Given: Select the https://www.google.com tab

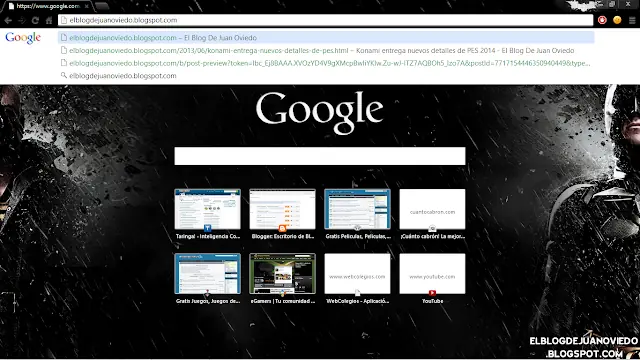Looking at the screenshot, I should pos(47,7).
